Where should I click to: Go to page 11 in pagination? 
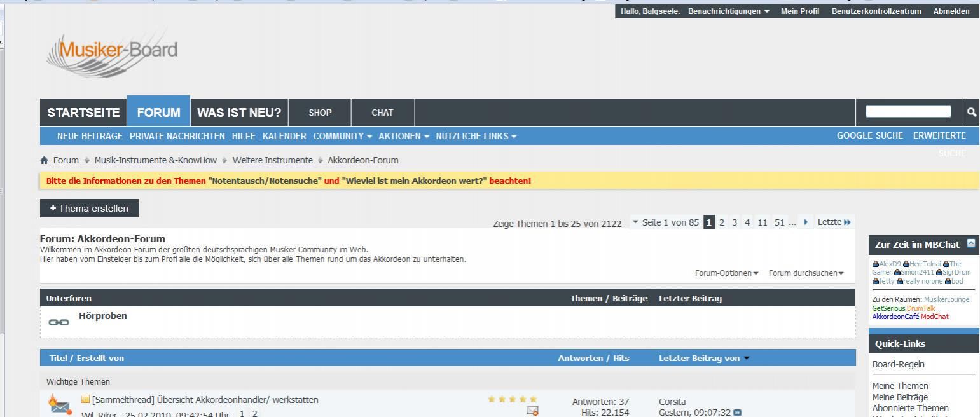(762, 222)
